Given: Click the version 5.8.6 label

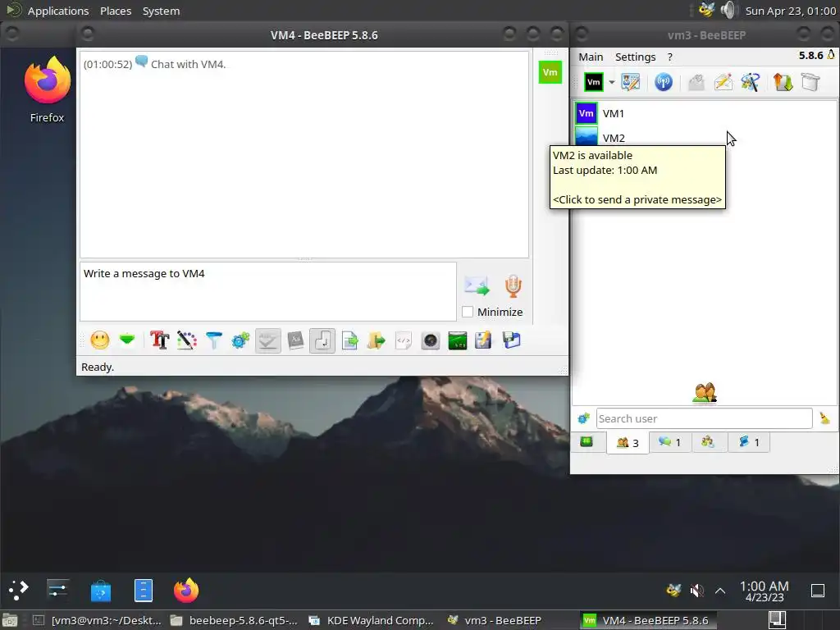Looking at the screenshot, I should [810, 56].
